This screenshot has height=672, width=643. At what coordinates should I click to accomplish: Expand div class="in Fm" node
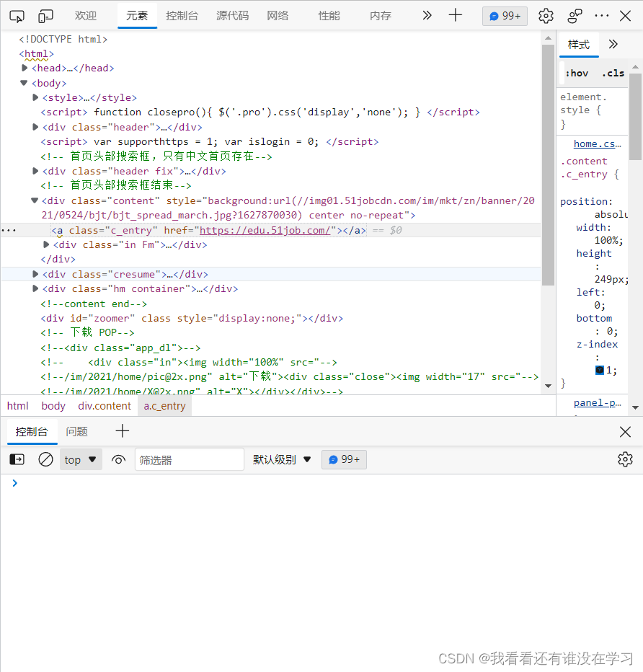pos(47,244)
